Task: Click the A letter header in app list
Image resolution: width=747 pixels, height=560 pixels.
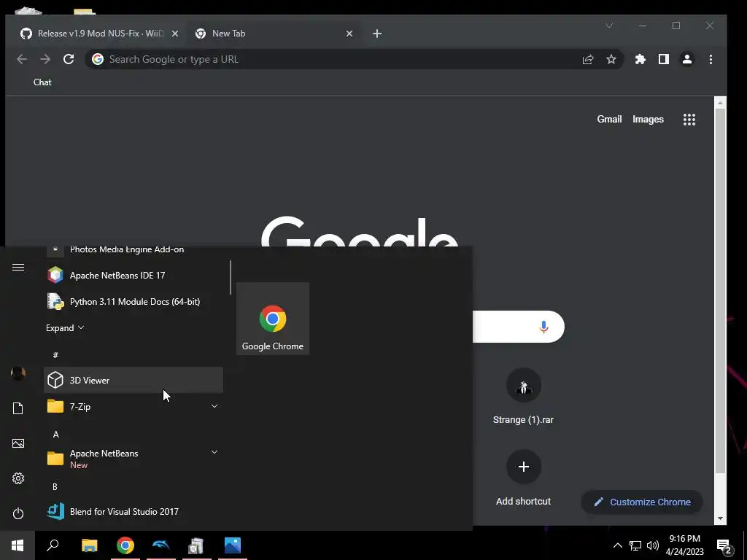Action: point(55,435)
